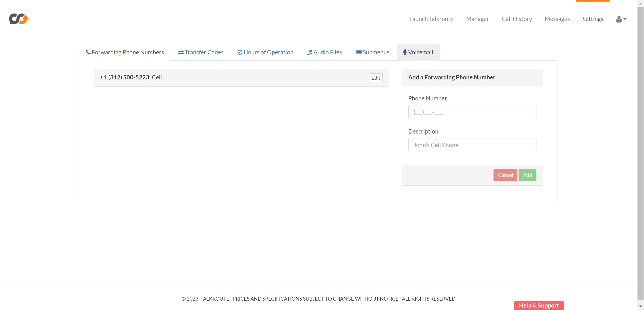Click the Voicemail microphone icon
Viewport: 644px width, 310px height.
[405, 52]
